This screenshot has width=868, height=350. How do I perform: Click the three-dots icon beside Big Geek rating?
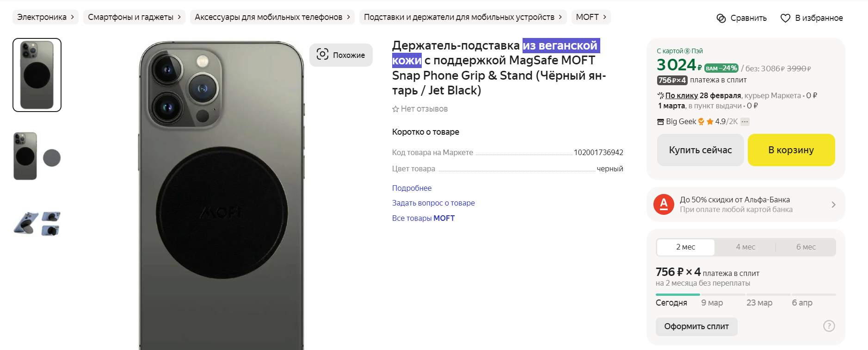pyautogui.click(x=745, y=122)
